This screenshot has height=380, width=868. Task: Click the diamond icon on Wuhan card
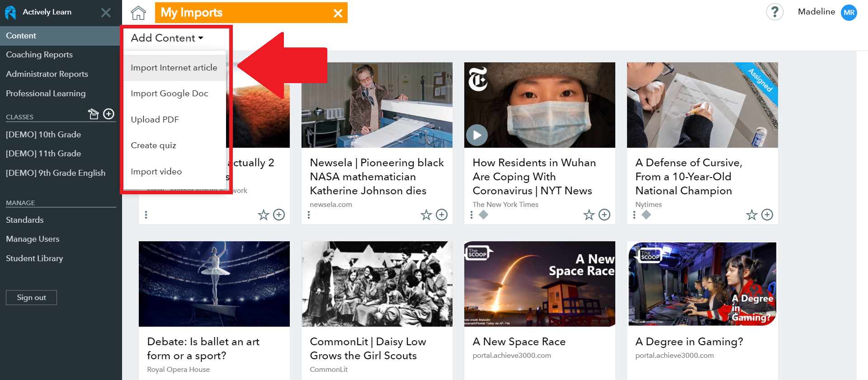[x=484, y=215]
